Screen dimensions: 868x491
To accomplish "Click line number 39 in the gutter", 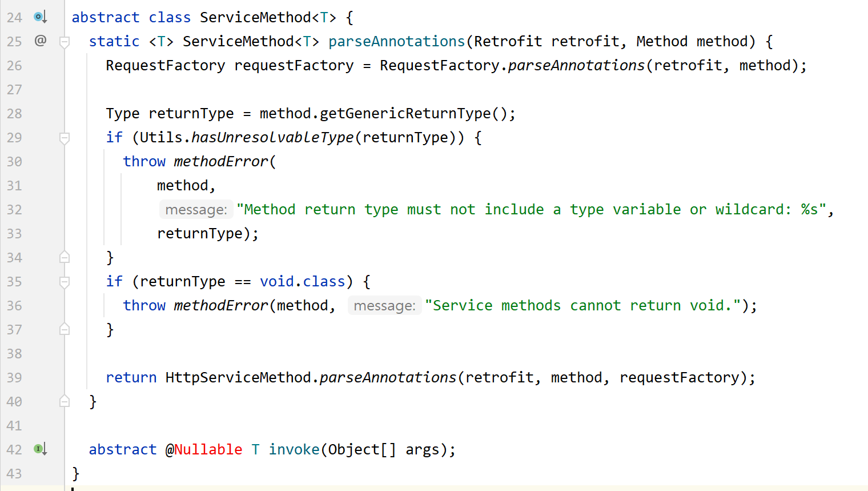I will pos(14,378).
